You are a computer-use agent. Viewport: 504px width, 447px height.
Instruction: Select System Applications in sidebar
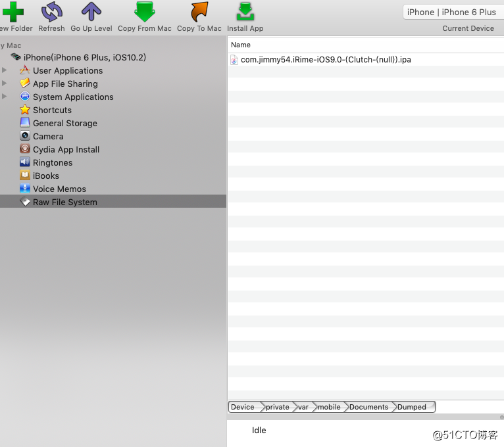coord(73,97)
